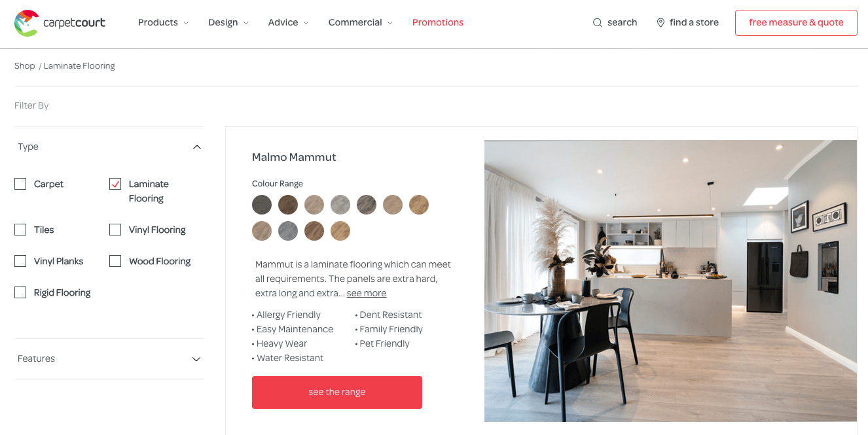Image resolution: width=868 pixels, height=435 pixels.
Task: Check the Wood Flooring checkbox
Action: click(x=115, y=261)
